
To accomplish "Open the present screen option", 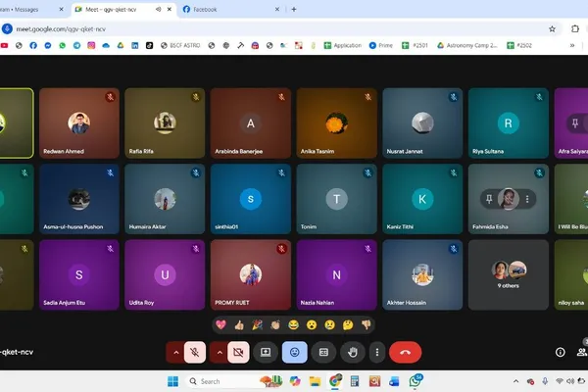I will [x=266, y=352].
